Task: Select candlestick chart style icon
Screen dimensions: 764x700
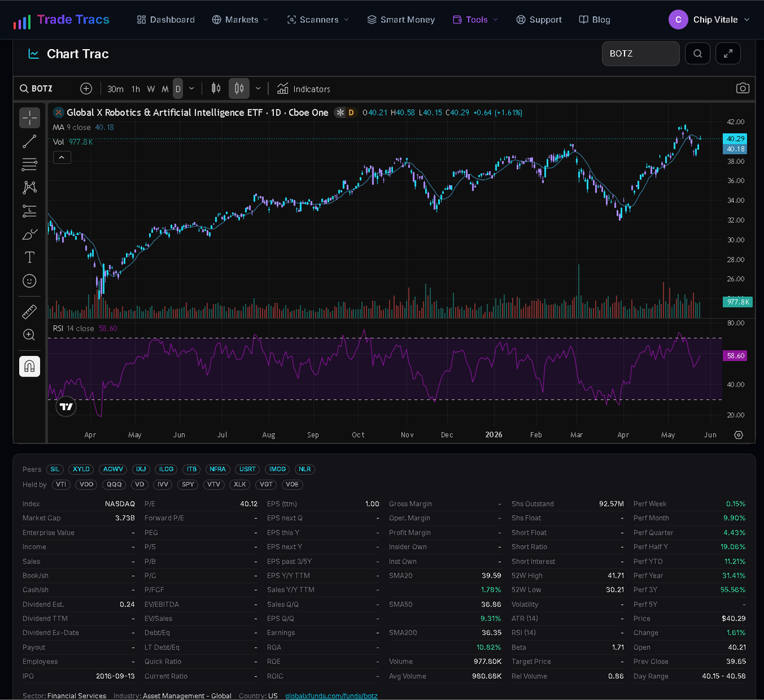Action: tap(239, 89)
